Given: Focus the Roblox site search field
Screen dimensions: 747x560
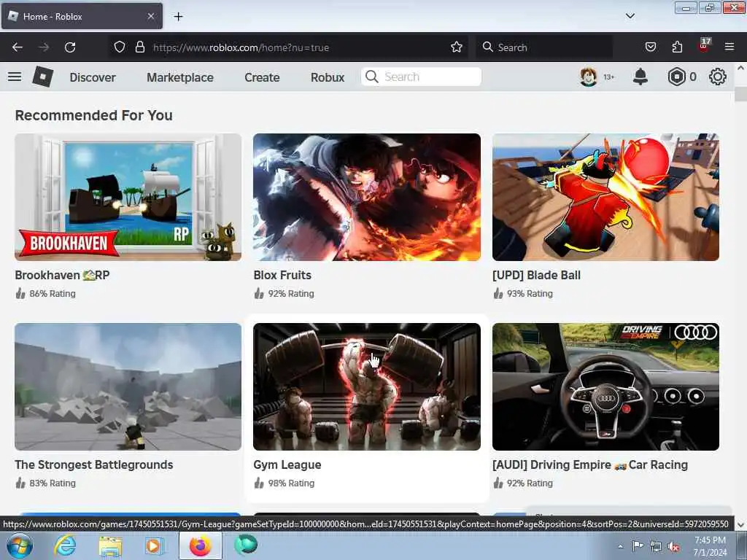Looking at the screenshot, I should [421, 77].
